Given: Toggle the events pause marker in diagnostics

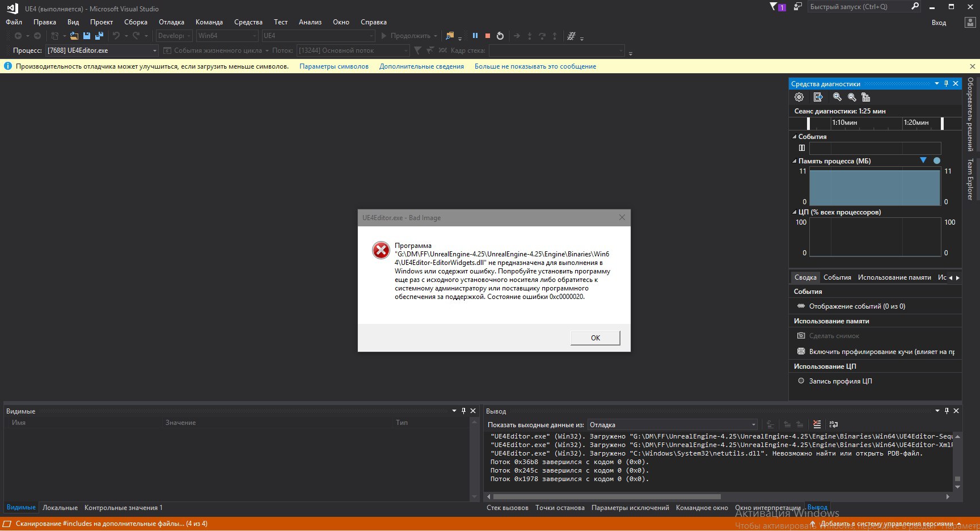Looking at the screenshot, I should (802, 148).
